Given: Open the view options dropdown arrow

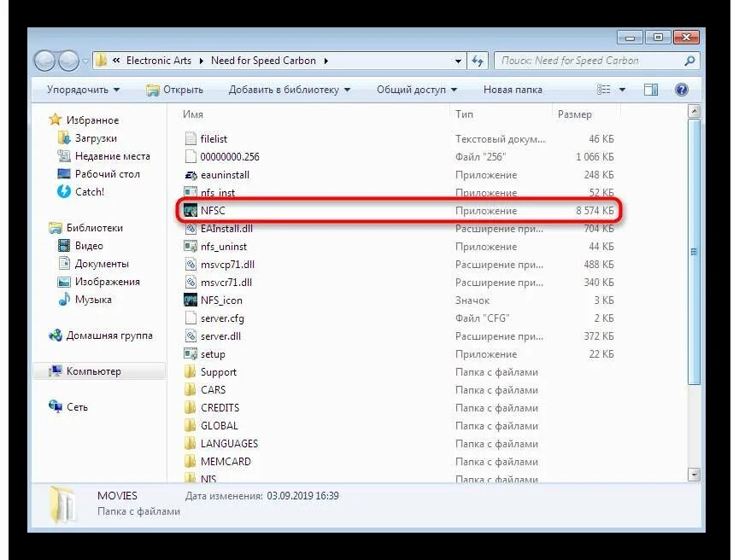Looking at the screenshot, I should coord(622,90).
